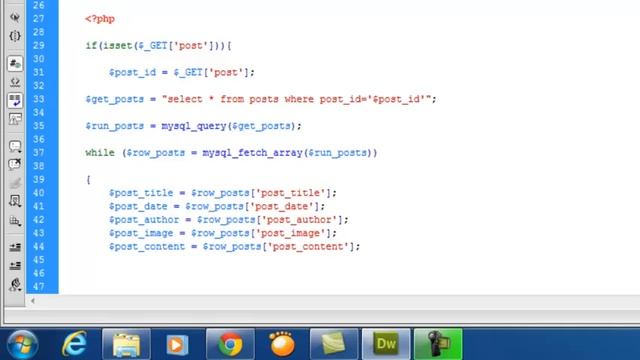Click the Indent Code icon
640x360 pixels.
point(15,247)
